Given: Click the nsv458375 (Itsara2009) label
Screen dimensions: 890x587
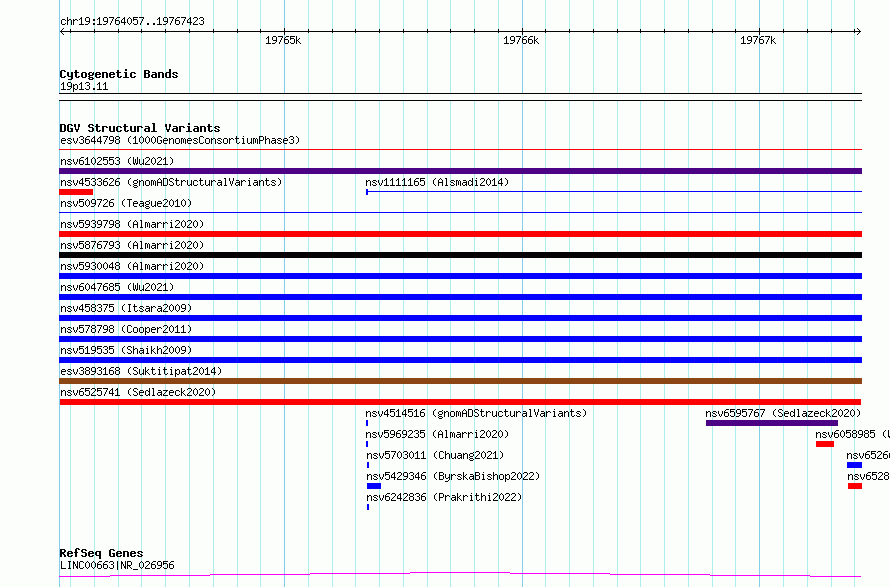Looking at the screenshot, I should pyautogui.click(x=126, y=308).
